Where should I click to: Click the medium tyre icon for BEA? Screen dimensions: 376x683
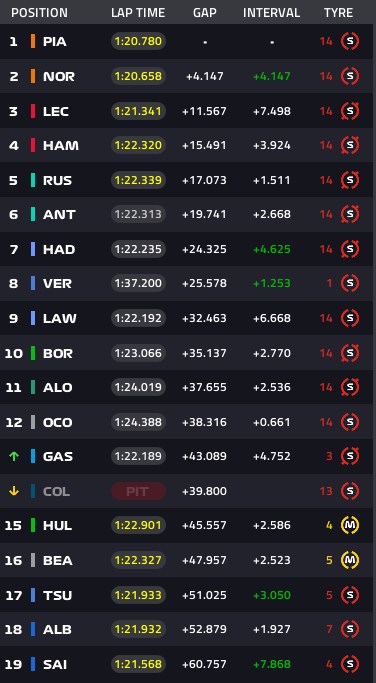[350, 560]
